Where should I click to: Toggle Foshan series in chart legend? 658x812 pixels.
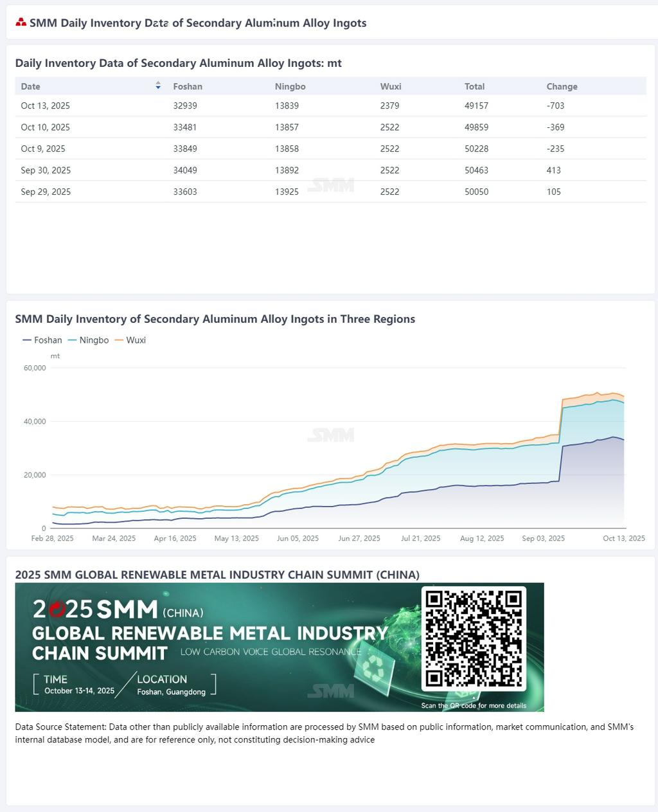pyautogui.click(x=42, y=340)
